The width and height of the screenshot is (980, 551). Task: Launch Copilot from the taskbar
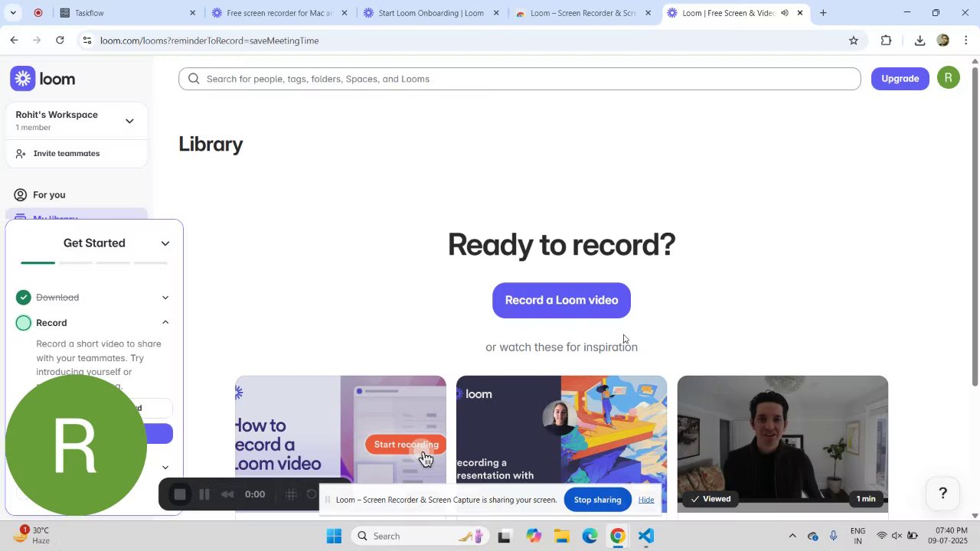pyautogui.click(x=534, y=536)
